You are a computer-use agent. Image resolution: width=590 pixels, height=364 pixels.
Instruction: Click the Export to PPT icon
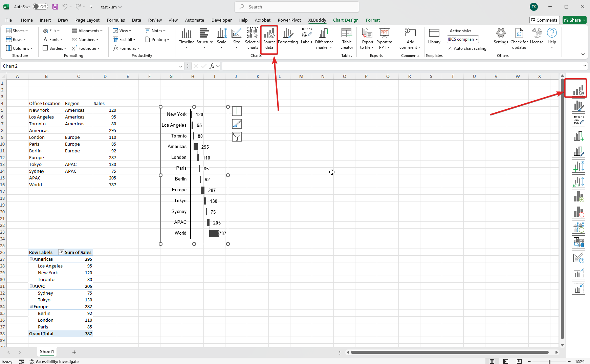coord(384,34)
